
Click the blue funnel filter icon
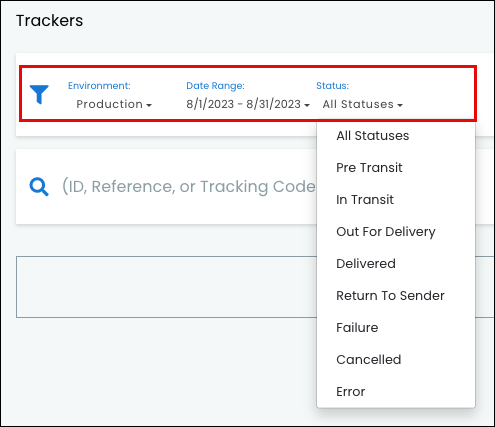coord(39,94)
